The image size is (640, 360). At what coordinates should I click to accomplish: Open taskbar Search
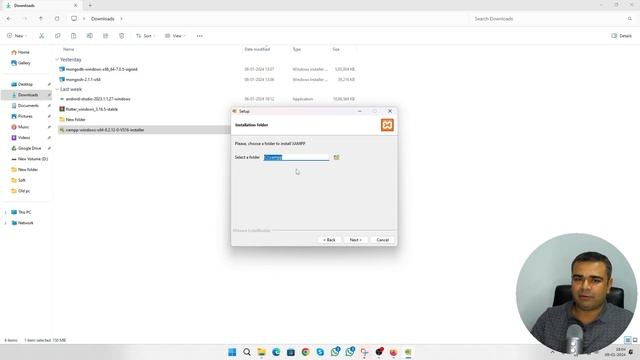[x=247, y=352]
